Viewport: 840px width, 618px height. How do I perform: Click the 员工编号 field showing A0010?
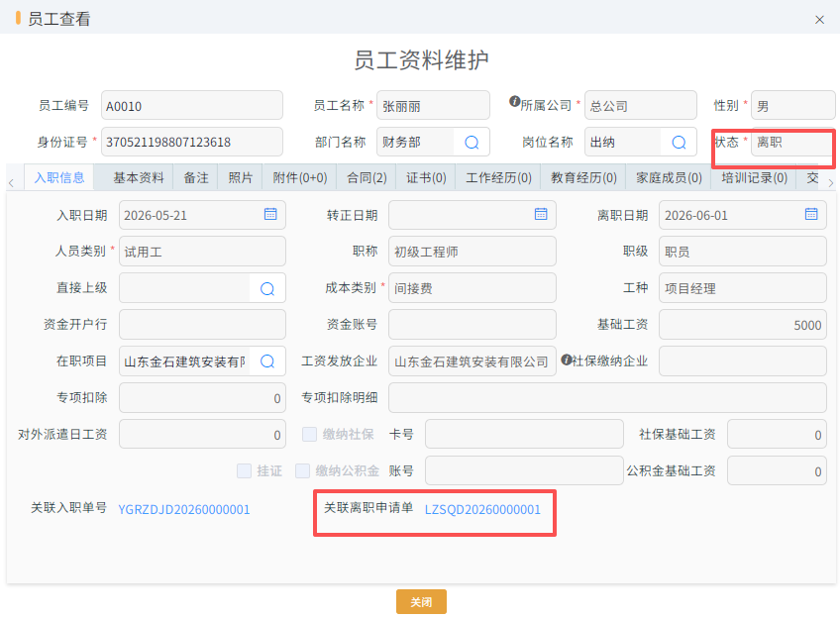coord(192,106)
